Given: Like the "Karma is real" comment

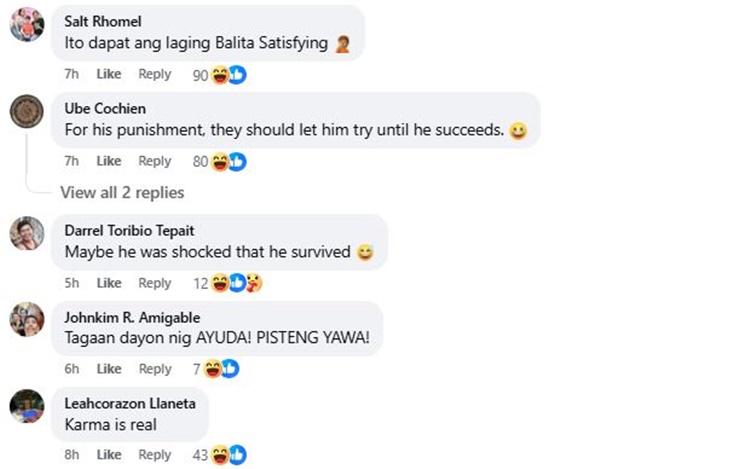Looking at the screenshot, I should 108,455.
